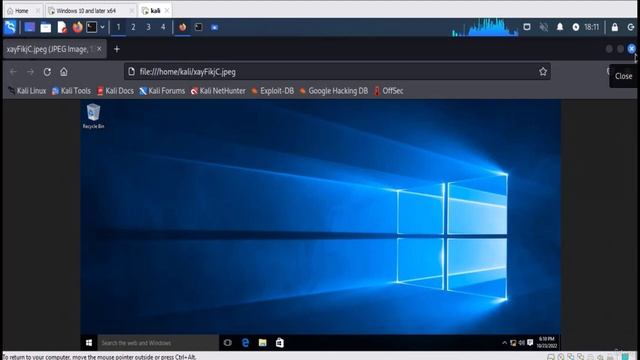Open the Kali Docs bookmark
Screen dimensions: 640x360
pyautogui.click(x=116, y=91)
